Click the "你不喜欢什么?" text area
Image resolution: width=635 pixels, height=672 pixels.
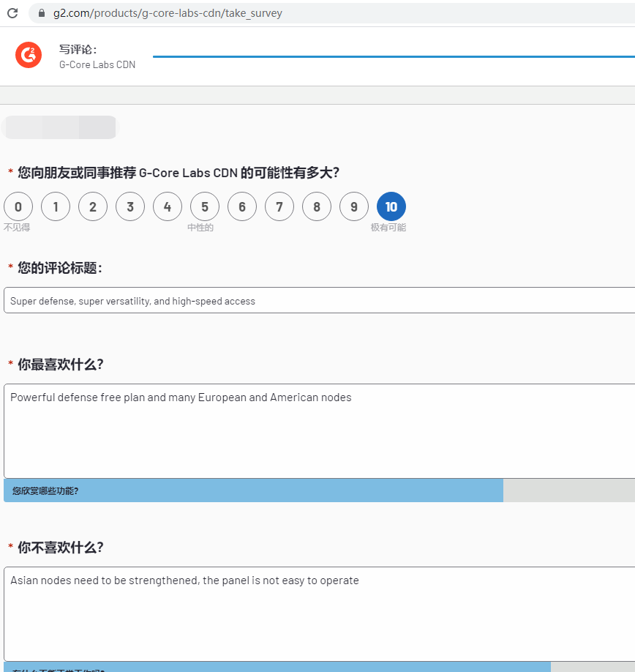click(x=320, y=614)
